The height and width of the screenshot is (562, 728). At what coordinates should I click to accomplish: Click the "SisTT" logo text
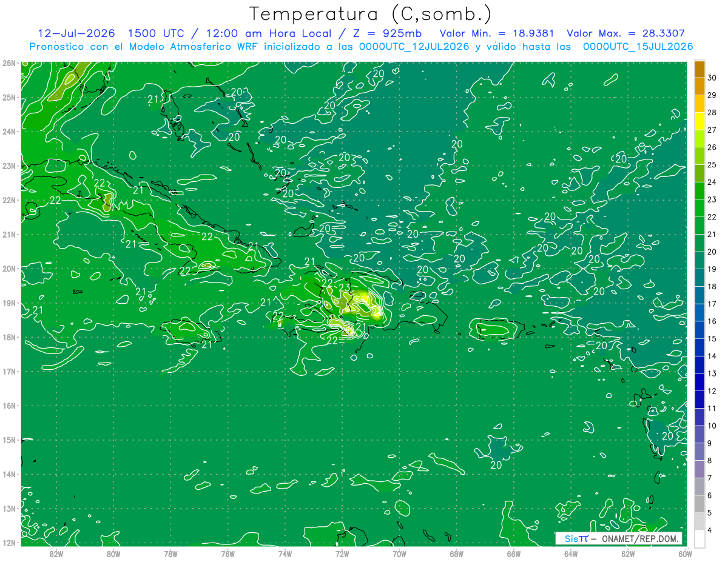point(576,538)
